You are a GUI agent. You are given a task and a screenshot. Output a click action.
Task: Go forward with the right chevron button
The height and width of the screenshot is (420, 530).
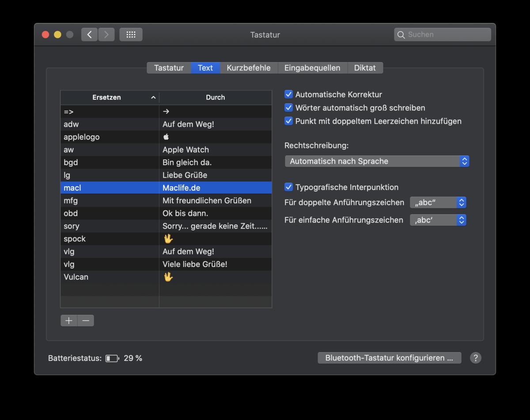(106, 34)
